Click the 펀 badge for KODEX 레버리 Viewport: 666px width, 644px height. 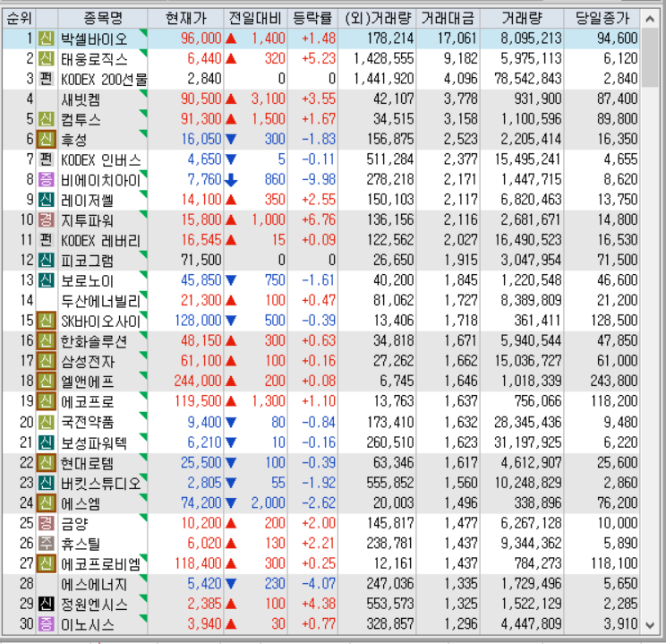tap(47, 240)
